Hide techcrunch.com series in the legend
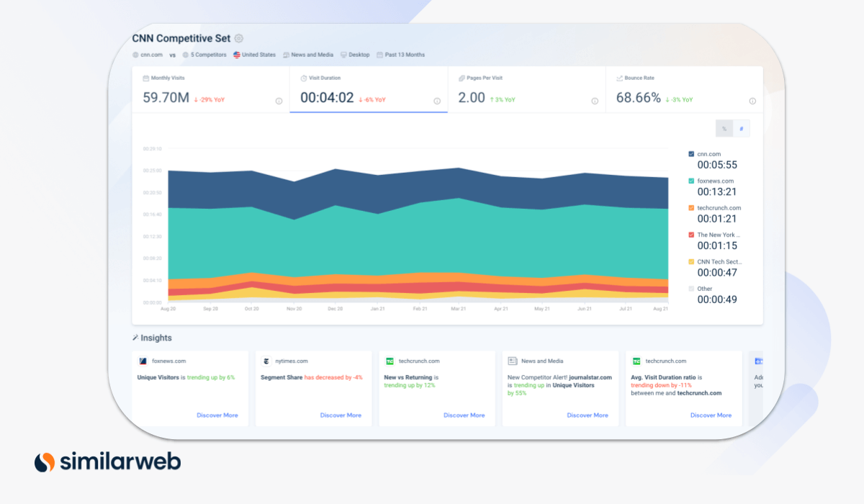 point(691,207)
